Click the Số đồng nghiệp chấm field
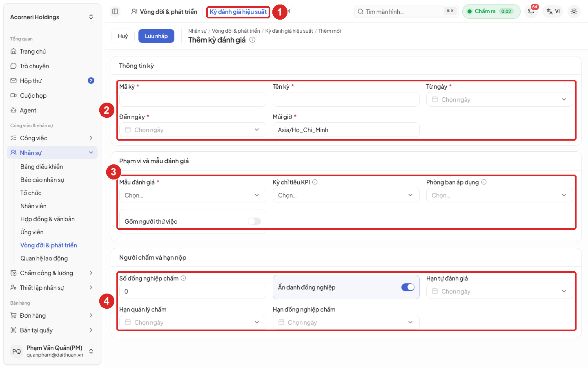The width and height of the screenshot is (588, 368). click(193, 291)
